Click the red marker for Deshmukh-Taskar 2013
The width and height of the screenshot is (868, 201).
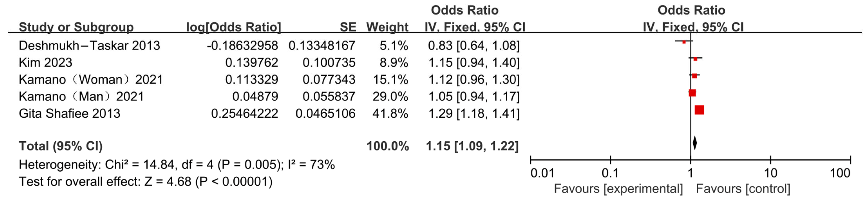(x=684, y=42)
